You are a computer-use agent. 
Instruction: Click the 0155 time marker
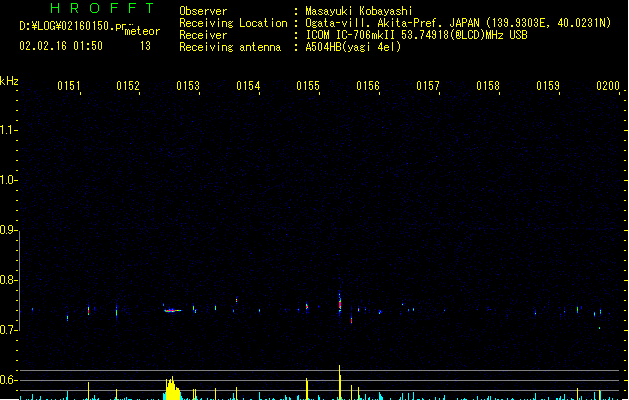coord(308,86)
